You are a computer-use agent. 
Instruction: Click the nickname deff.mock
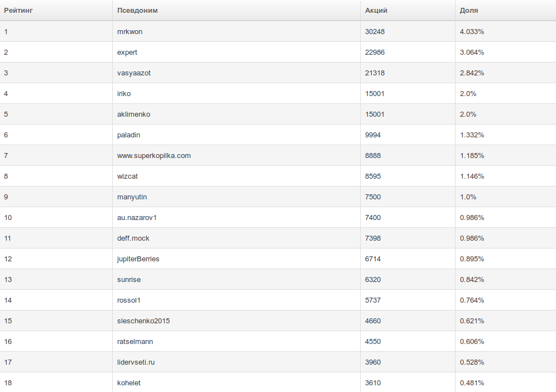133,238
